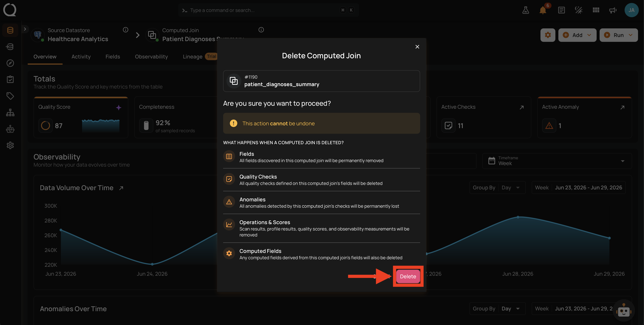
Task: Open the tags sidebar icon
Action: (x=10, y=96)
